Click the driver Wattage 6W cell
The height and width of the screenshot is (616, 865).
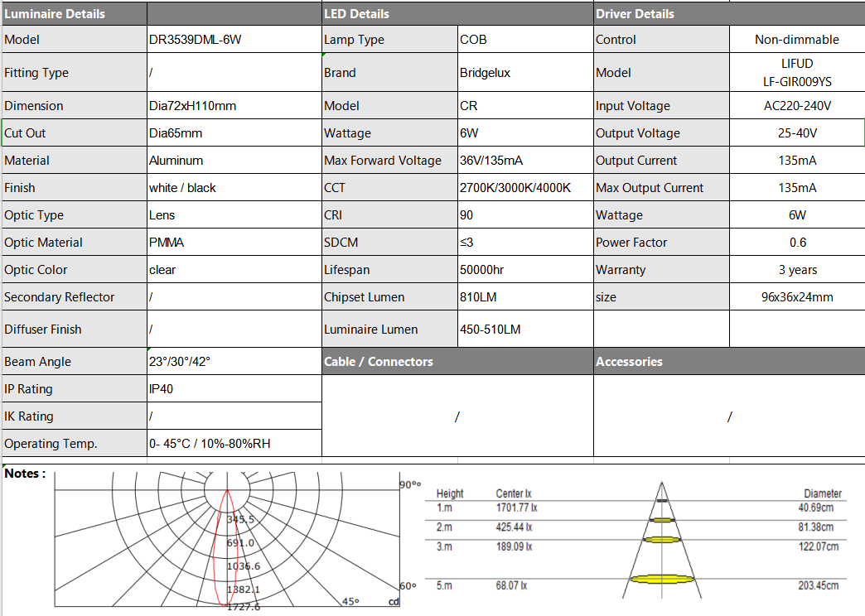pos(797,215)
